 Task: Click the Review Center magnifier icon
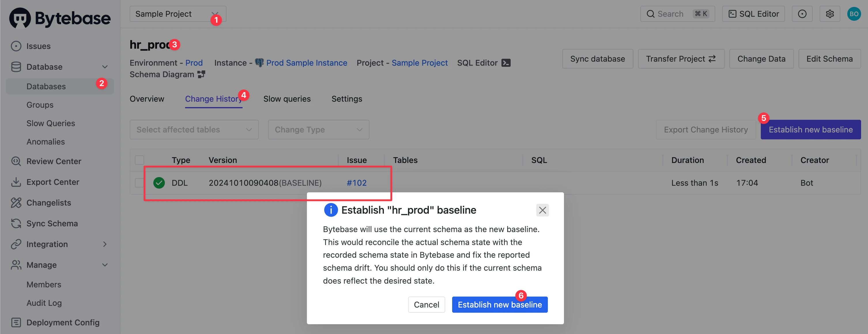point(16,161)
